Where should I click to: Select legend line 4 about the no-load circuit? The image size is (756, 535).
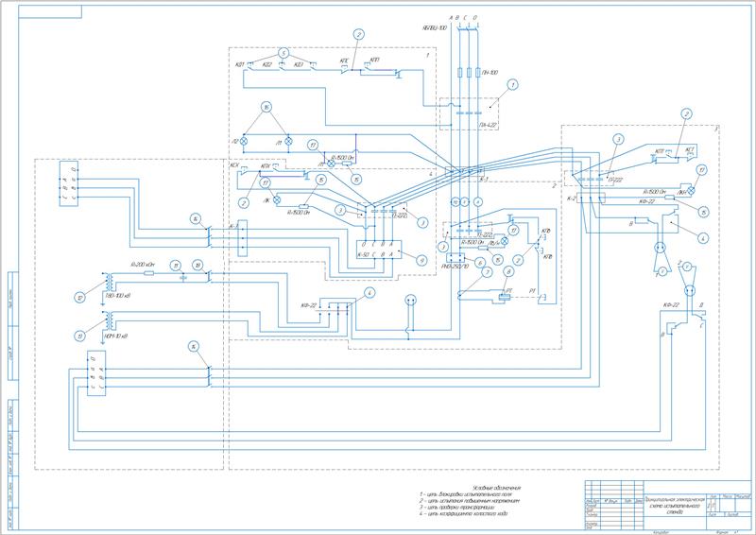[x=463, y=514]
